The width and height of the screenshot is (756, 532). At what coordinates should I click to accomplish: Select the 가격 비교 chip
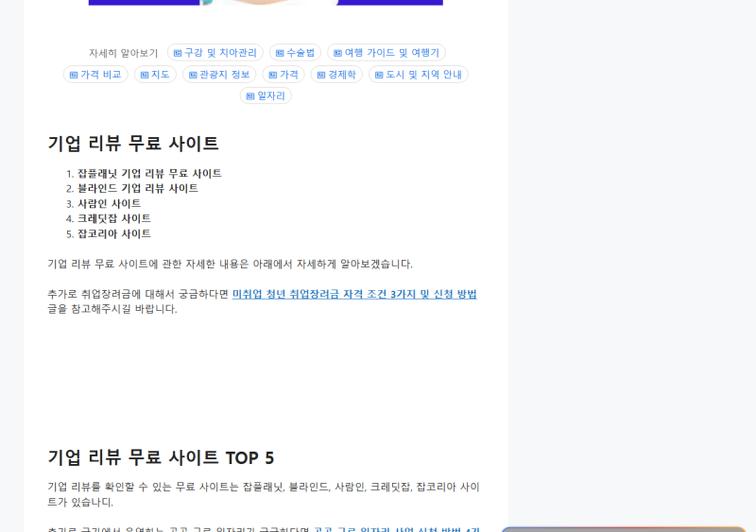(95, 75)
